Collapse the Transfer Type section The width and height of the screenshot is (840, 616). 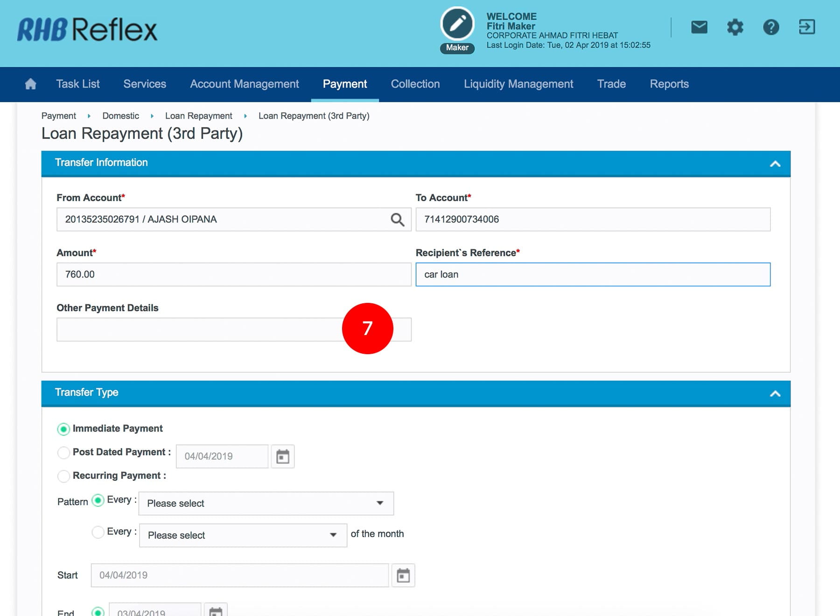pyautogui.click(x=775, y=393)
